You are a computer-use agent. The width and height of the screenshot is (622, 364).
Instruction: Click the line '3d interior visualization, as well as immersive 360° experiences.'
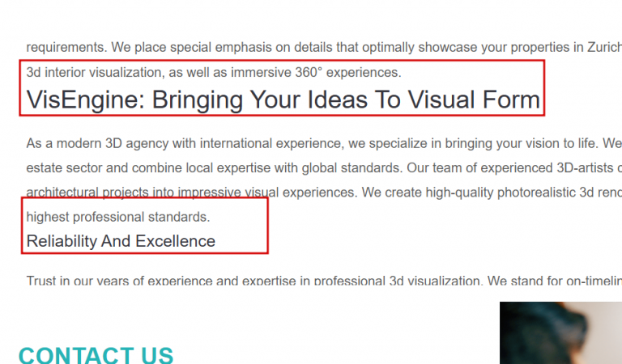coord(214,73)
